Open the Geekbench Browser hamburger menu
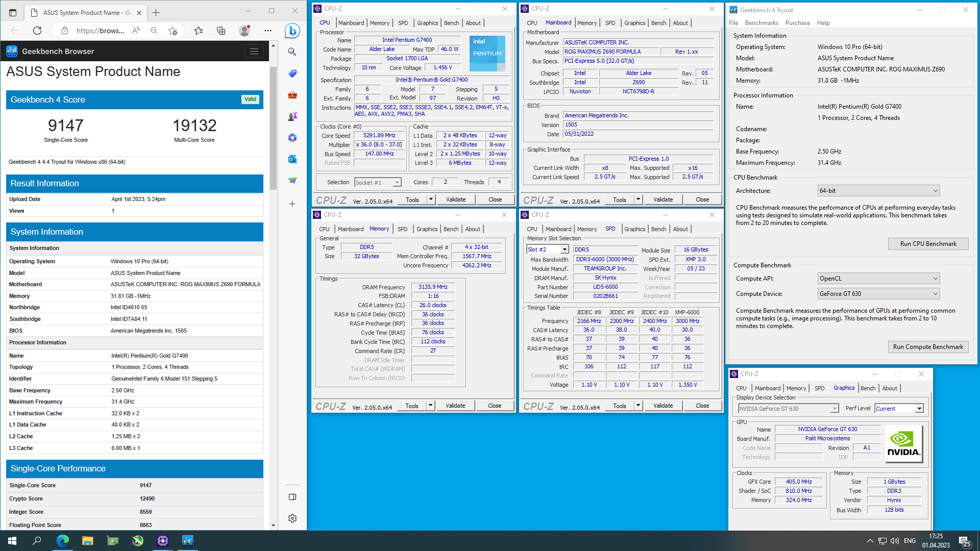 click(254, 51)
